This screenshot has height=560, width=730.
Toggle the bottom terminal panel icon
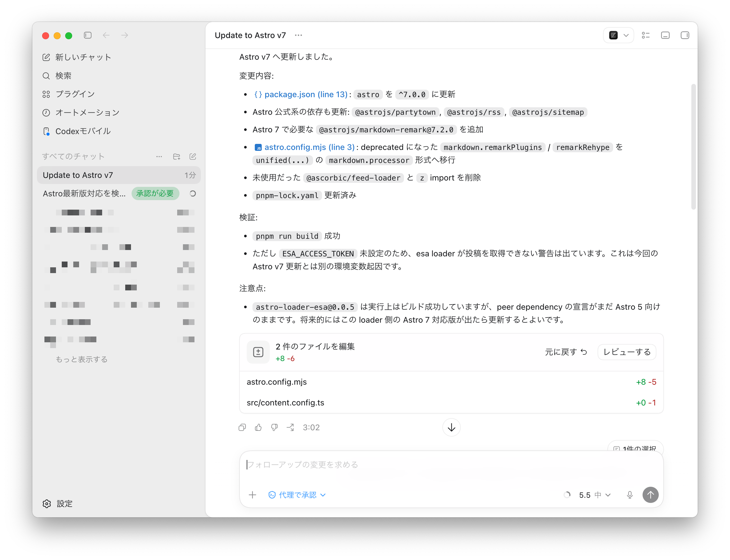(665, 35)
